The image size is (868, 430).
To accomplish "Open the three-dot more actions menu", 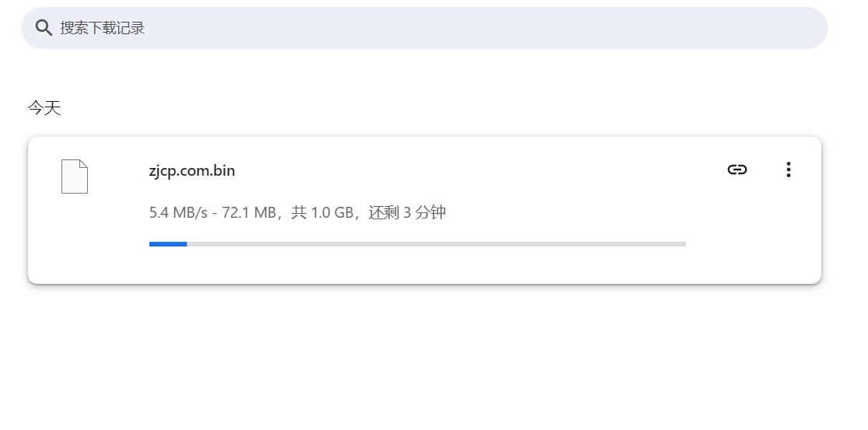I will (x=788, y=170).
